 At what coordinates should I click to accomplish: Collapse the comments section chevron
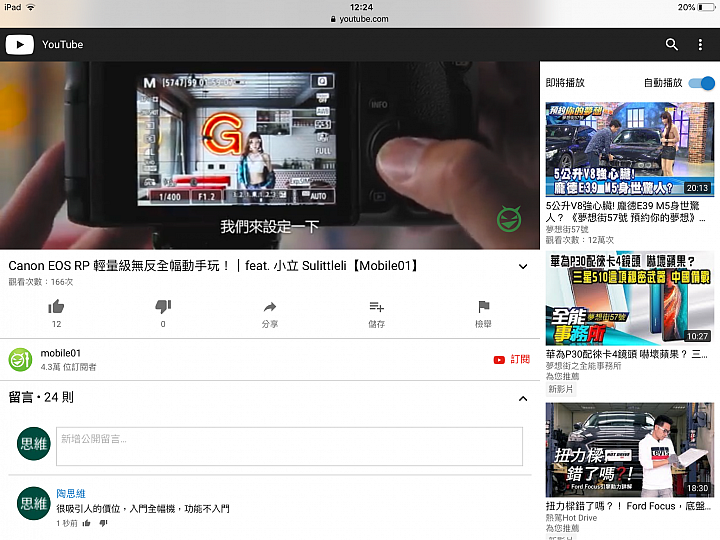[x=523, y=398]
